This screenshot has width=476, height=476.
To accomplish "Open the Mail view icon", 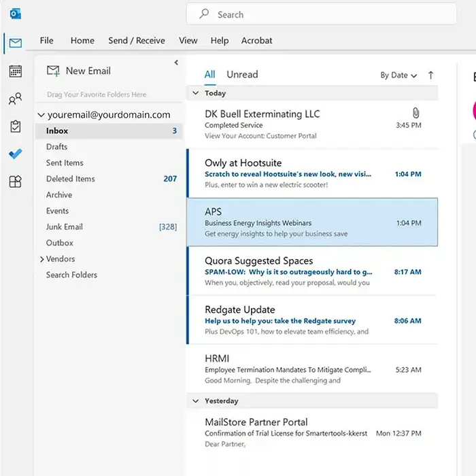I will 15,43.
